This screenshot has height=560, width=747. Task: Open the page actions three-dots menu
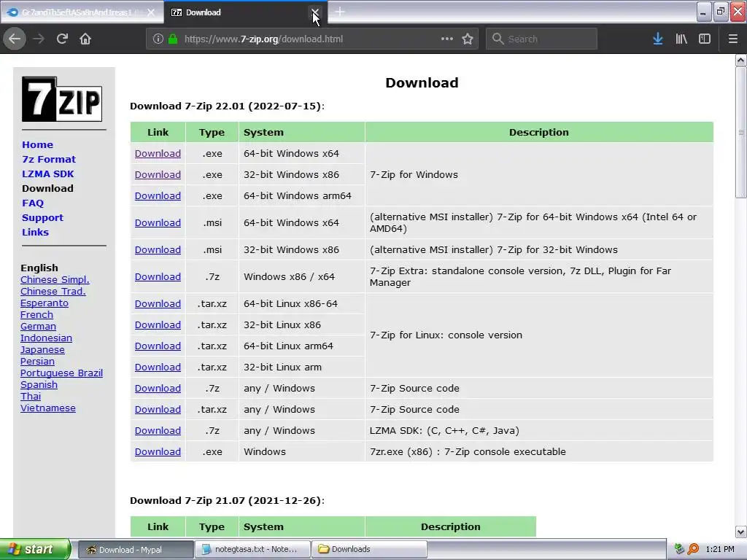(447, 39)
